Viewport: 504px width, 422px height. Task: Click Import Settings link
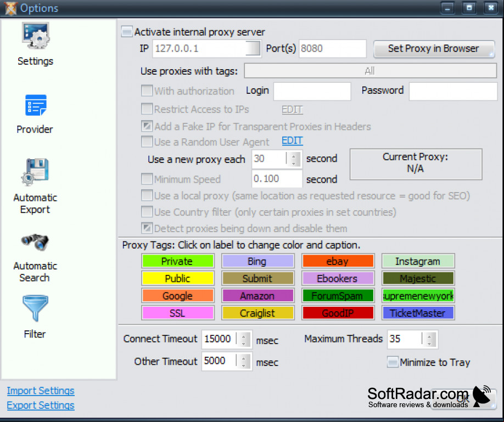click(41, 391)
